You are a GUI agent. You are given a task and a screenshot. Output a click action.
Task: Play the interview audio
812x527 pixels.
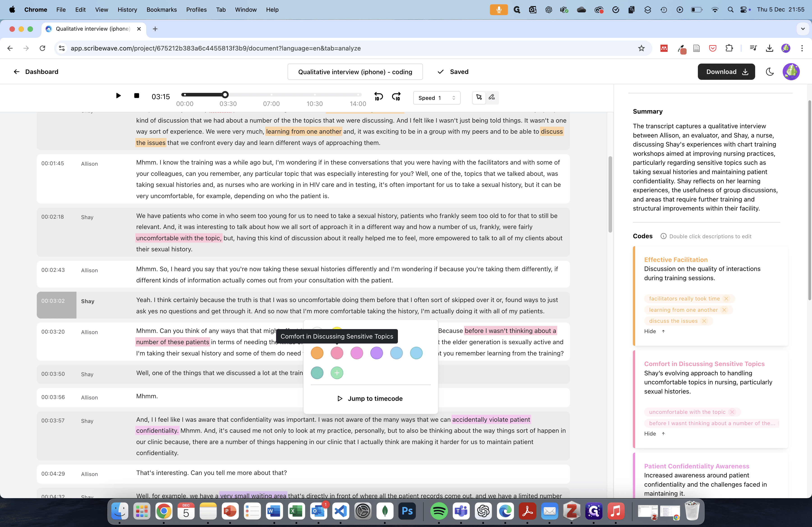118,96
